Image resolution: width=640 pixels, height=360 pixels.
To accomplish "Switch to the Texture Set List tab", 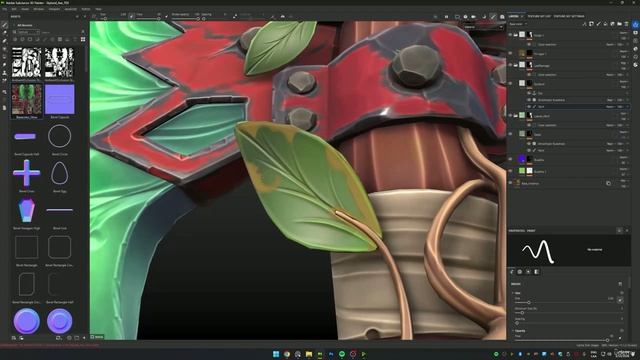I will point(540,16).
